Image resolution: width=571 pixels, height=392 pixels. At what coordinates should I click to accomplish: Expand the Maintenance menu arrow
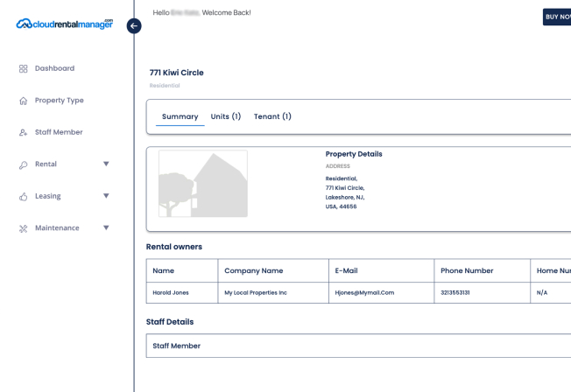[x=106, y=227]
